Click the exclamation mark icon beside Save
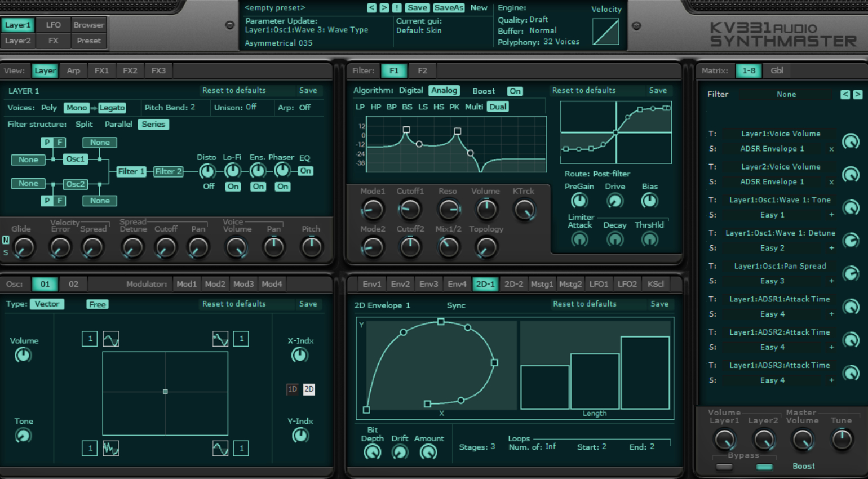This screenshot has width=868, height=479. [397, 8]
